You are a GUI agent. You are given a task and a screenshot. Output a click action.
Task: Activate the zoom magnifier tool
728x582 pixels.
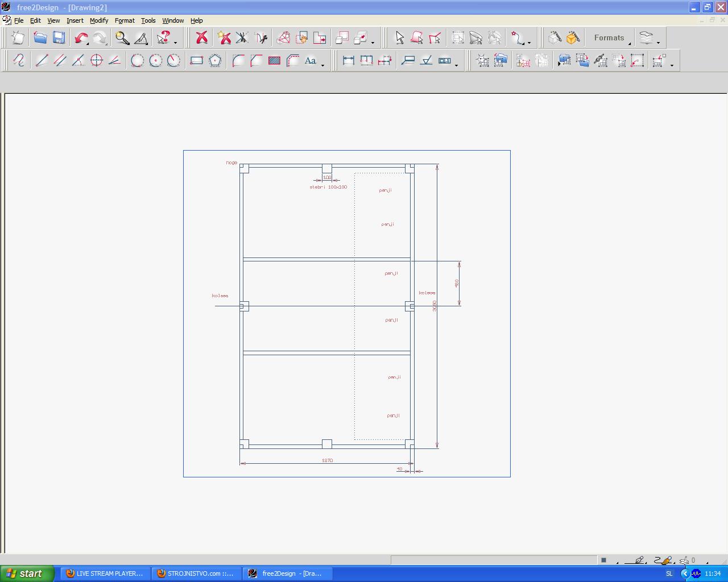pos(122,38)
